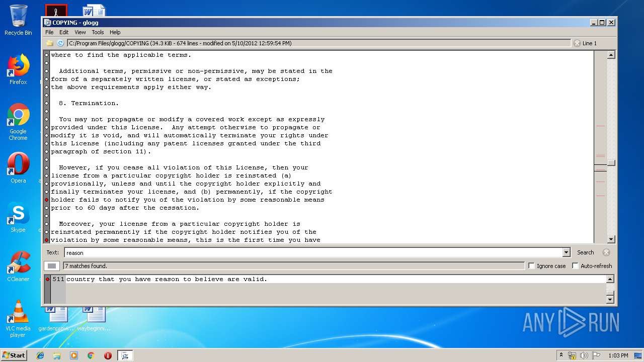Click the visibility button left of matches found
644x362 pixels.
click(x=52, y=266)
